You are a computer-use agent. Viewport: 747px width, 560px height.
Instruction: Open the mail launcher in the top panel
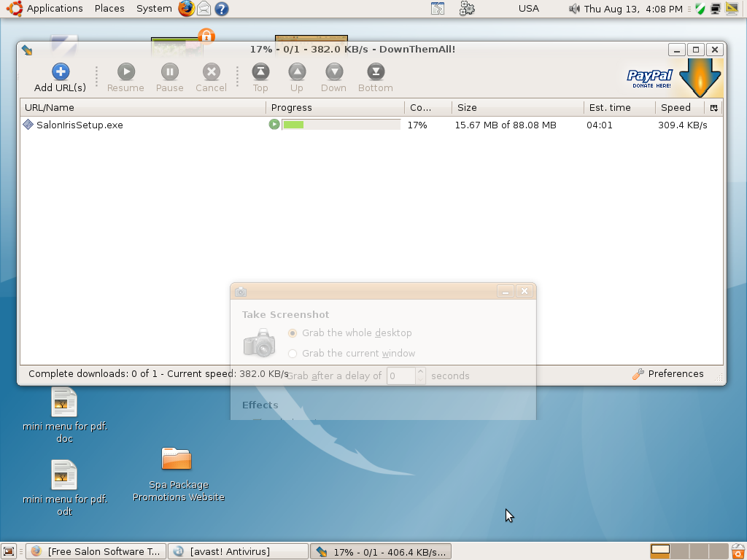(x=204, y=9)
